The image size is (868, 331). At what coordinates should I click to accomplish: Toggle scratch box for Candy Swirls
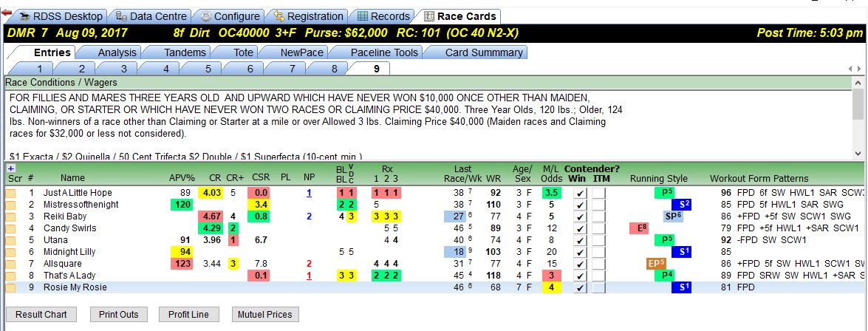[11, 228]
